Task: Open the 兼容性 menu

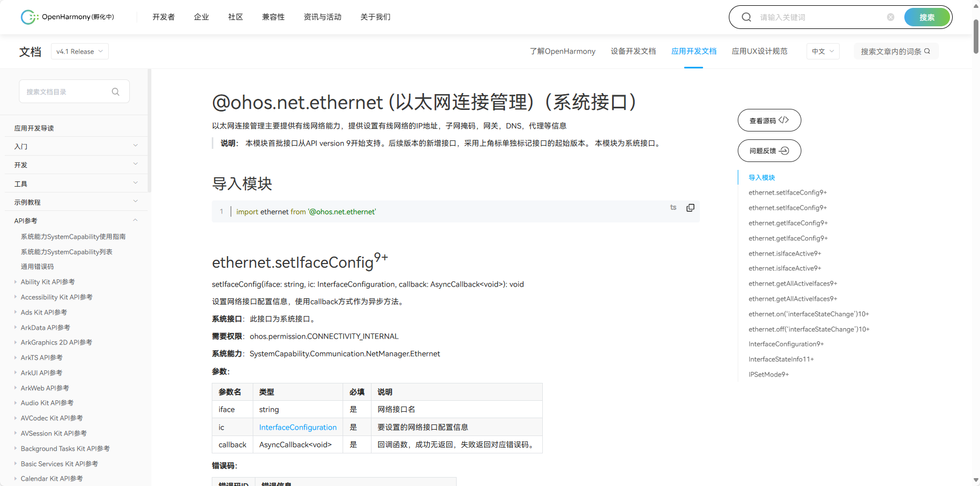Action: (273, 17)
